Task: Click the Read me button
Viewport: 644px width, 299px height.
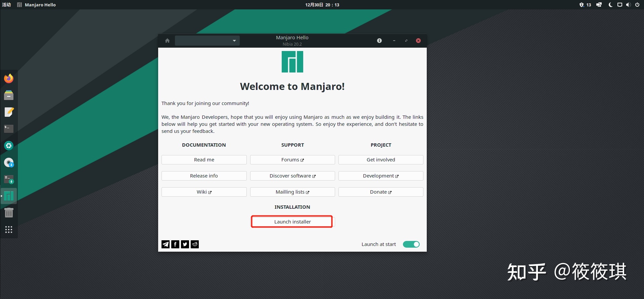Action: pos(204,160)
